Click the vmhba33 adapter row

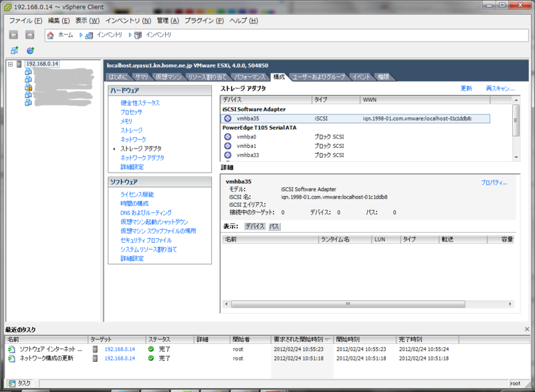click(x=355, y=155)
